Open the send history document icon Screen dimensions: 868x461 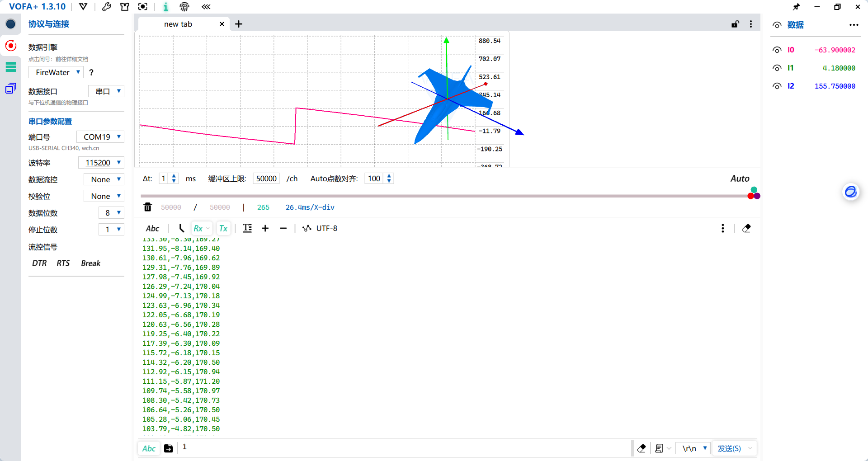pos(660,448)
